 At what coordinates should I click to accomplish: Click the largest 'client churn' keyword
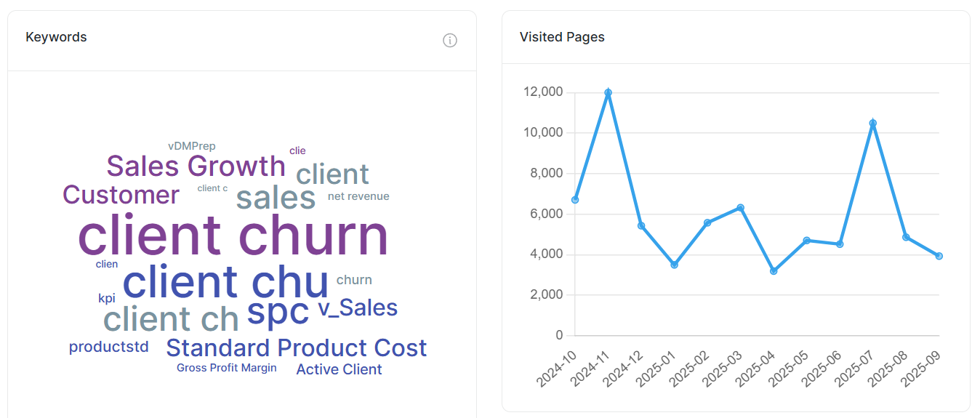tap(233, 235)
